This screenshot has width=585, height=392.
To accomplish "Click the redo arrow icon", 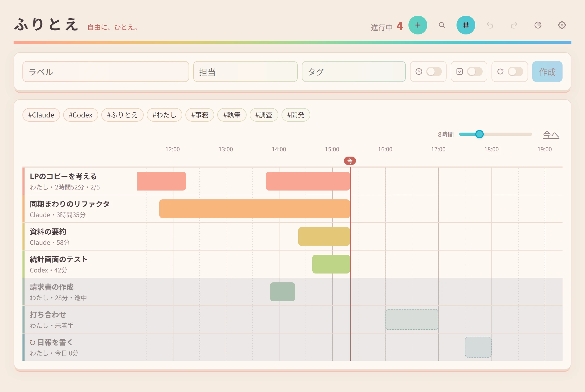I will pos(514,25).
